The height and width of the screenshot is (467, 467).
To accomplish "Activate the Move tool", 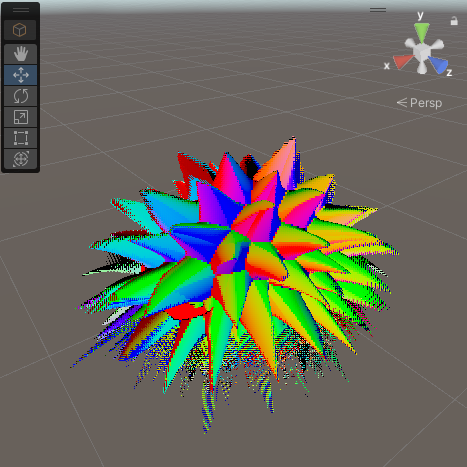I will pyautogui.click(x=21, y=75).
